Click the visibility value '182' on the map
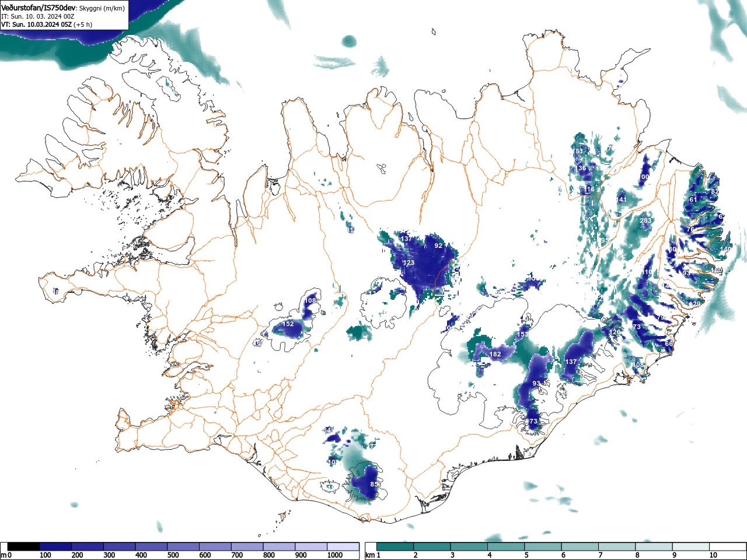 tap(495, 354)
